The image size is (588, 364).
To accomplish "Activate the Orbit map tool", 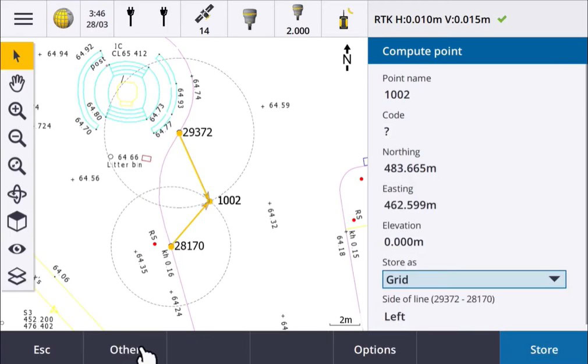I will pos(17,194).
